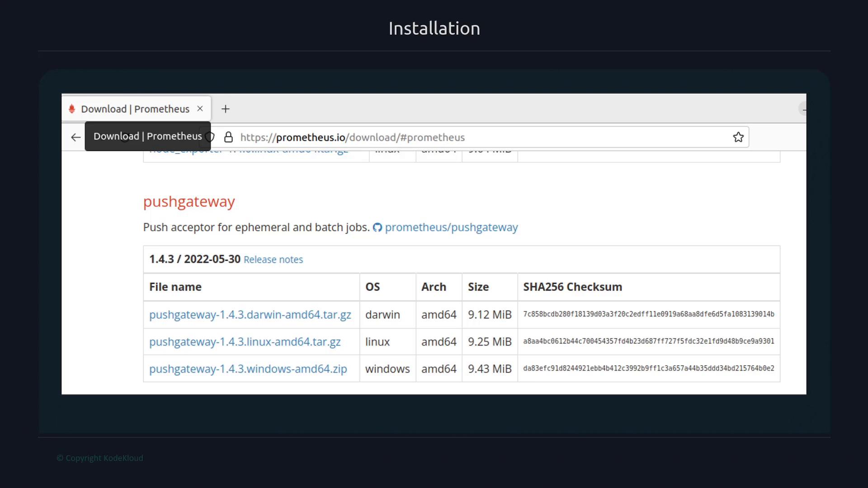Click the browser back arrow button
Image resolution: width=868 pixels, height=488 pixels.
tap(76, 137)
